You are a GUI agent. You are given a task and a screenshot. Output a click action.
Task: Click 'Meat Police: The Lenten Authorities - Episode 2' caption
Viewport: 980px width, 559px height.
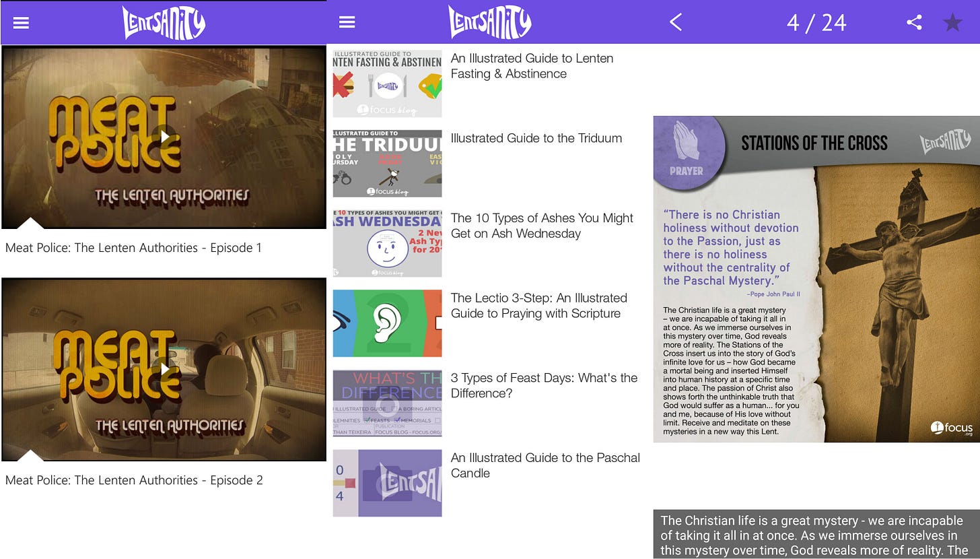[x=134, y=480]
